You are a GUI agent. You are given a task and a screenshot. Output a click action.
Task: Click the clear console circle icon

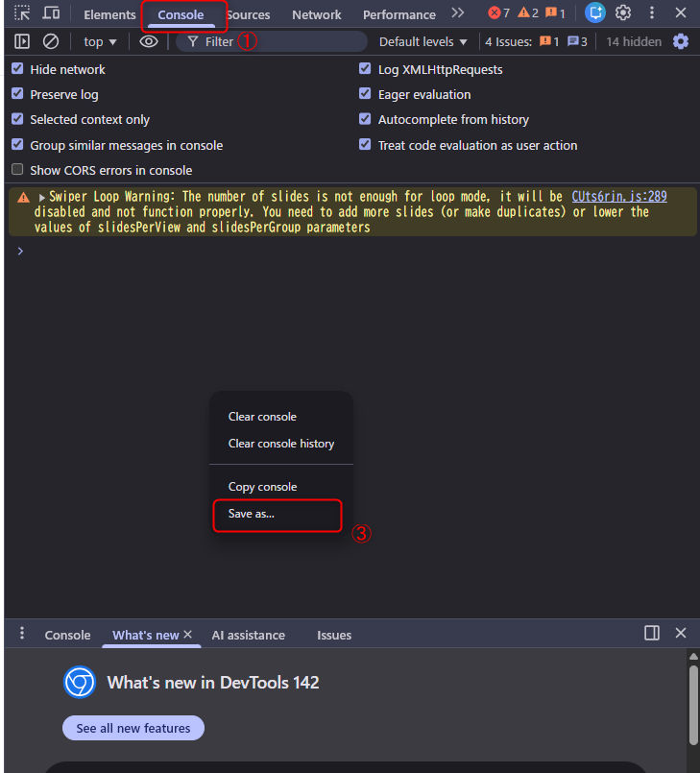coord(51,41)
